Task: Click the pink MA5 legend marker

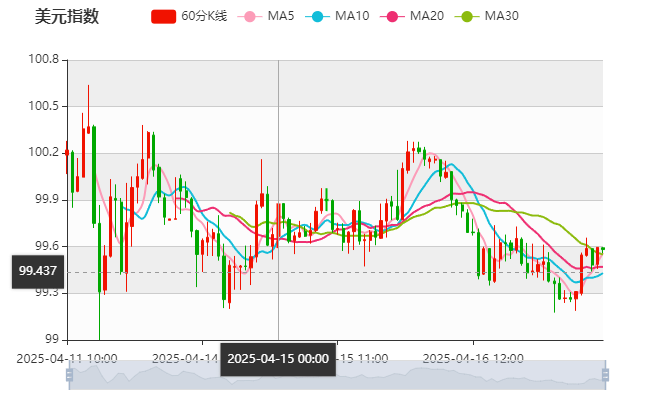Action: click(x=251, y=16)
